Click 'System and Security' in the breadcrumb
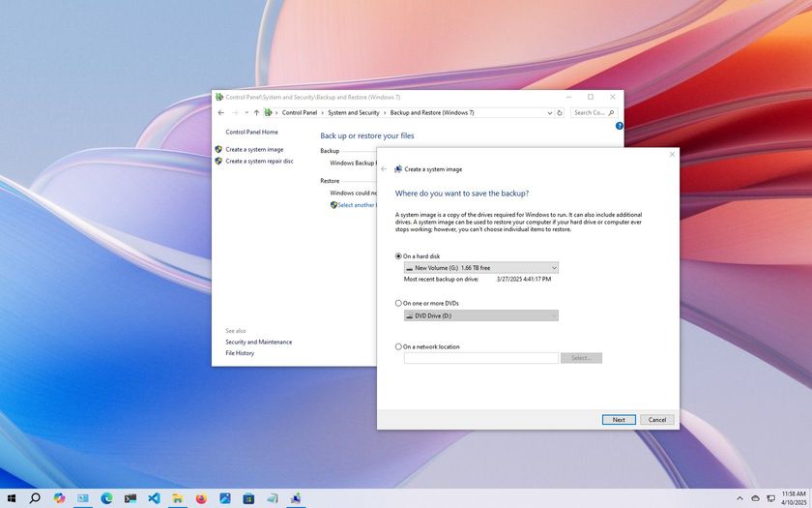This screenshot has height=508, width=812. (354, 113)
